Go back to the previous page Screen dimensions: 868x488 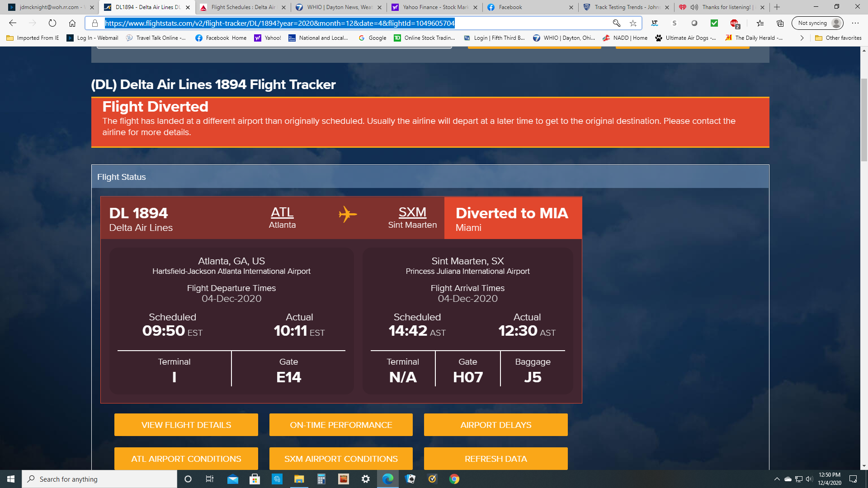[13, 23]
